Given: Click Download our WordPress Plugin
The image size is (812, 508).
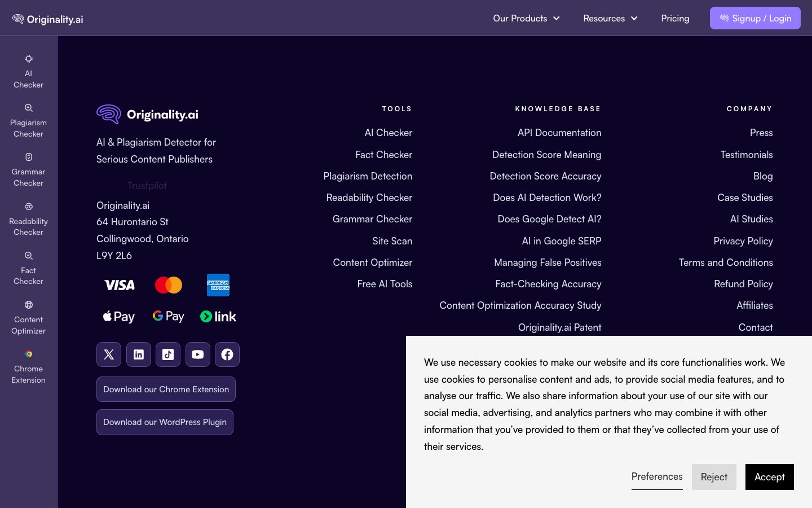Looking at the screenshot, I should click(x=165, y=422).
